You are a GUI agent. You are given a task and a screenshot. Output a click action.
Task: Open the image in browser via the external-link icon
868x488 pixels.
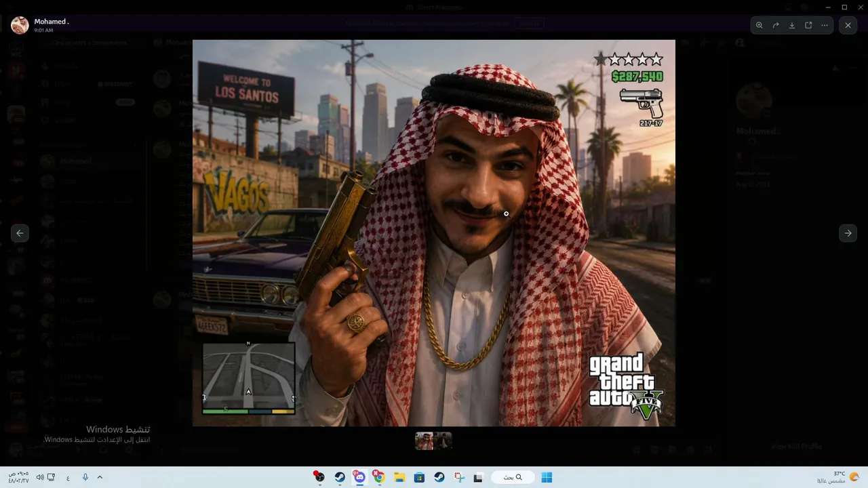(x=808, y=26)
